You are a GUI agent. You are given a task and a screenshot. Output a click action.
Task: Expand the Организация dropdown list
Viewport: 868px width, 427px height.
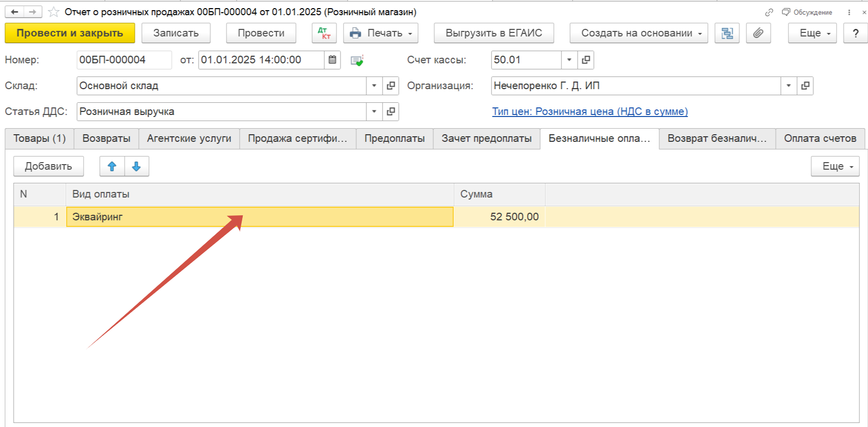point(788,86)
